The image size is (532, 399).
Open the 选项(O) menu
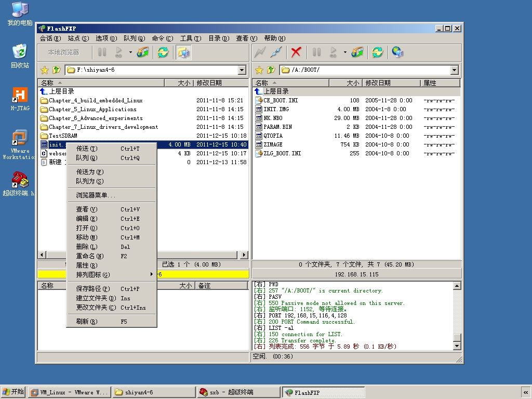pos(106,38)
